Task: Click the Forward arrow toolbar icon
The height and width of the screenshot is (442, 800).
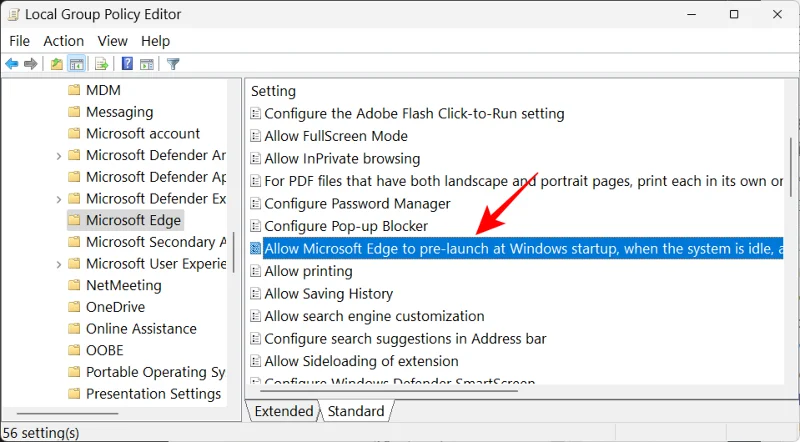Action: point(31,64)
